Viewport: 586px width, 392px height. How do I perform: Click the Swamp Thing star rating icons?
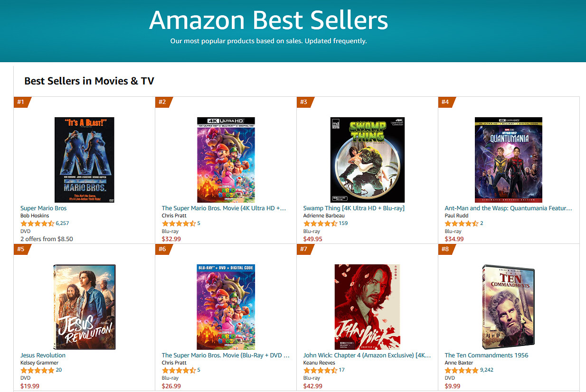(320, 224)
